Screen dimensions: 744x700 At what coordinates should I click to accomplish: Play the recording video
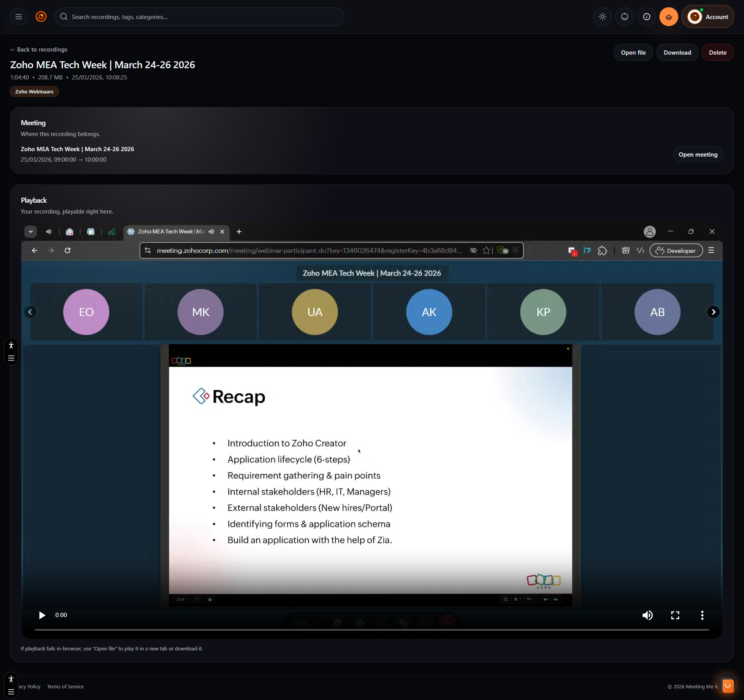[42, 615]
